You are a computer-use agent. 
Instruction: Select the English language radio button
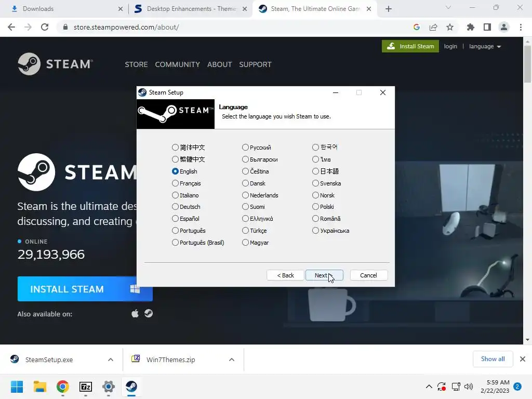coord(175,171)
